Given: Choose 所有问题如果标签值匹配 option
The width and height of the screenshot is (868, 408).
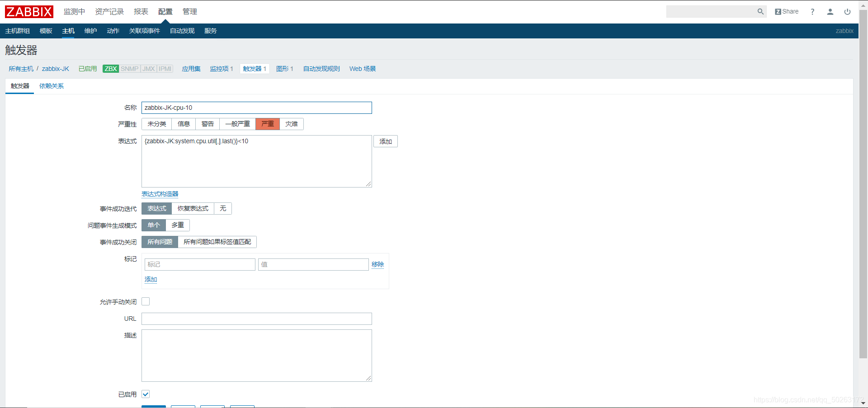Looking at the screenshot, I should [x=217, y=242].
